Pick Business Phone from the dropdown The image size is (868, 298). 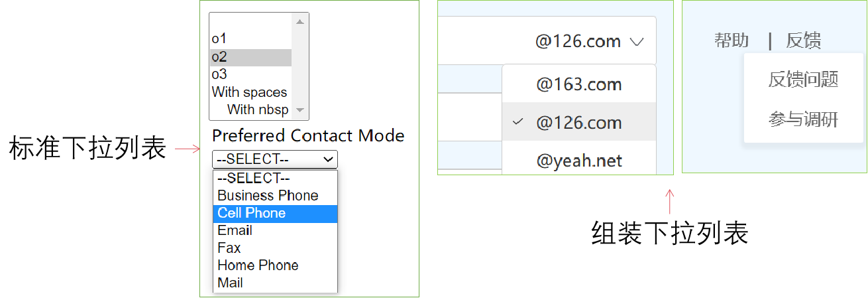[x=268, y=196]
